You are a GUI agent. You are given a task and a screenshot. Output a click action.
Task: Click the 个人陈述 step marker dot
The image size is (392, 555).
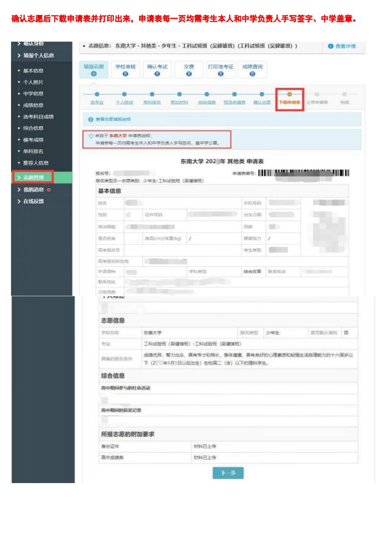click(x=124, y=94)
